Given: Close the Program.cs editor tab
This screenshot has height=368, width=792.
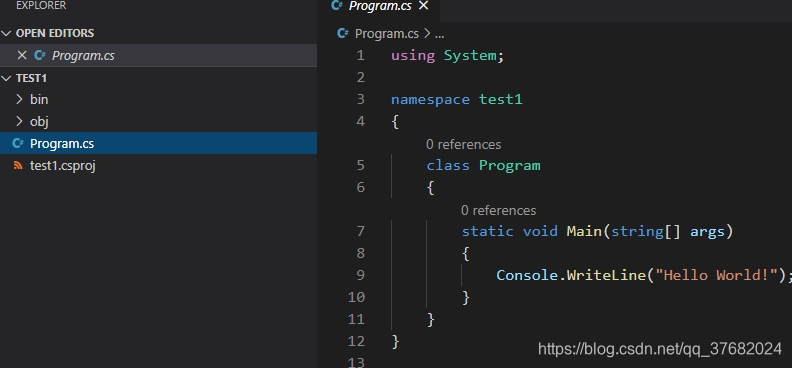Looking at the screenshot, I should point(424,6).
